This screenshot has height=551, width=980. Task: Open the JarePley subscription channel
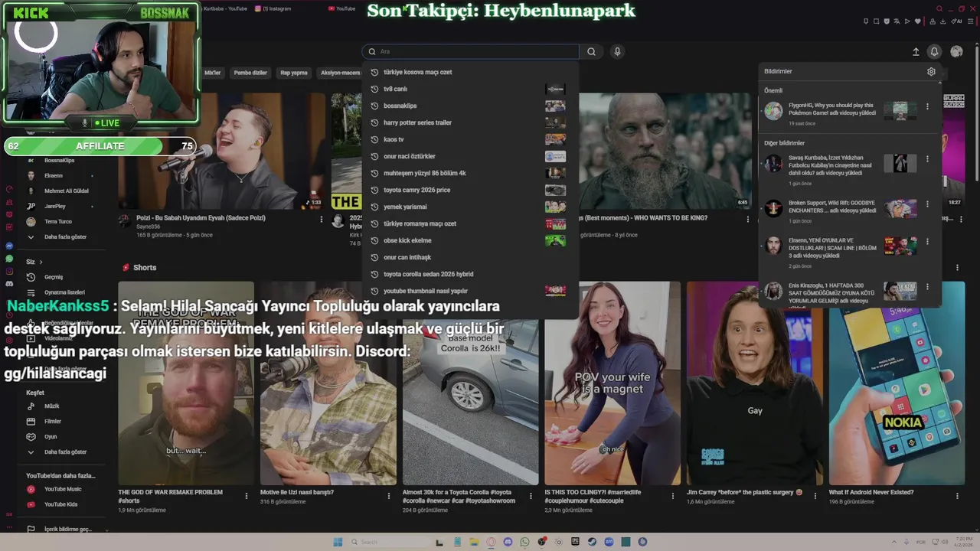[54, 207]
